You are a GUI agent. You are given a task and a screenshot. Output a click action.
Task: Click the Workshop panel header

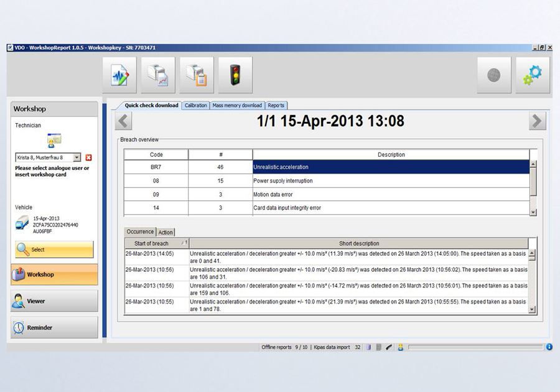tap(54, 109)
